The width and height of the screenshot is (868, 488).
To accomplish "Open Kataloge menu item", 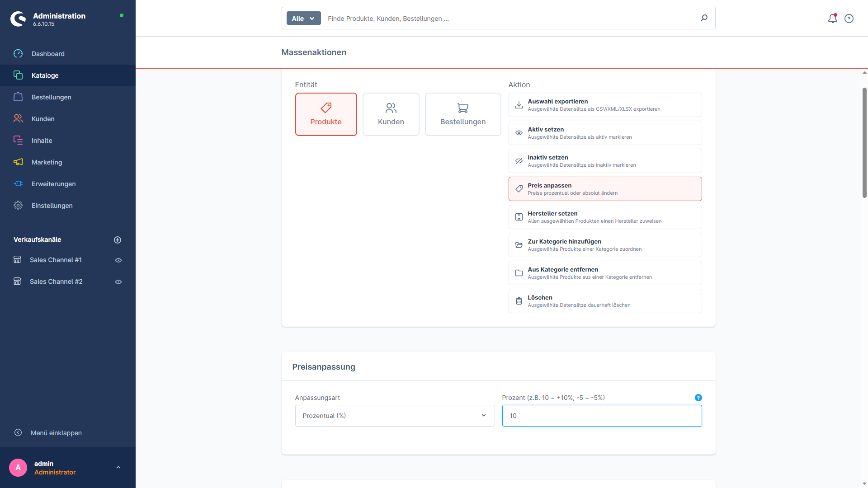I will pos(68,75).
